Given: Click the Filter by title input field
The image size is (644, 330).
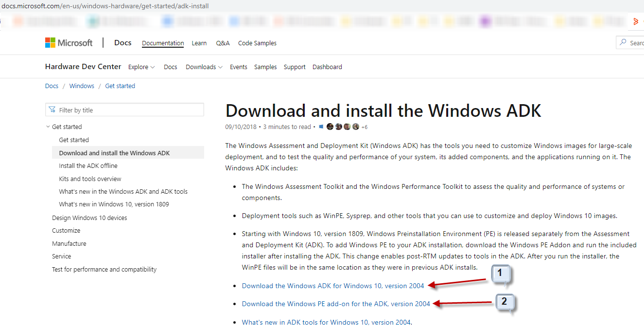Looking at the screenshot, I should pyautogui.click(x=124, y=110).
